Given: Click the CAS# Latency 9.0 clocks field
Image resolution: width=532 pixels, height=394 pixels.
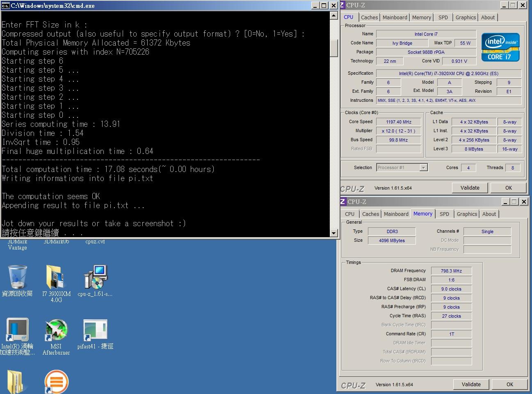Looking at the screenshot, I should tap(451, 289).
